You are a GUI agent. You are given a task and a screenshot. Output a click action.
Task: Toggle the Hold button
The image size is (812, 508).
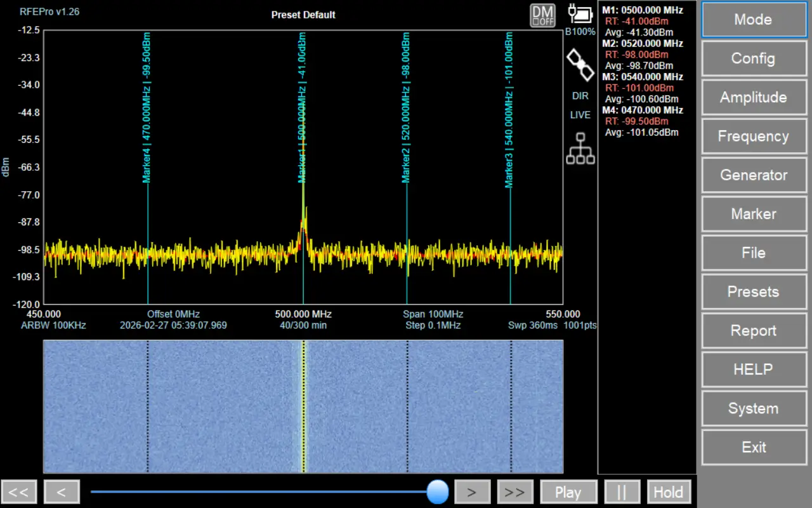668,492
